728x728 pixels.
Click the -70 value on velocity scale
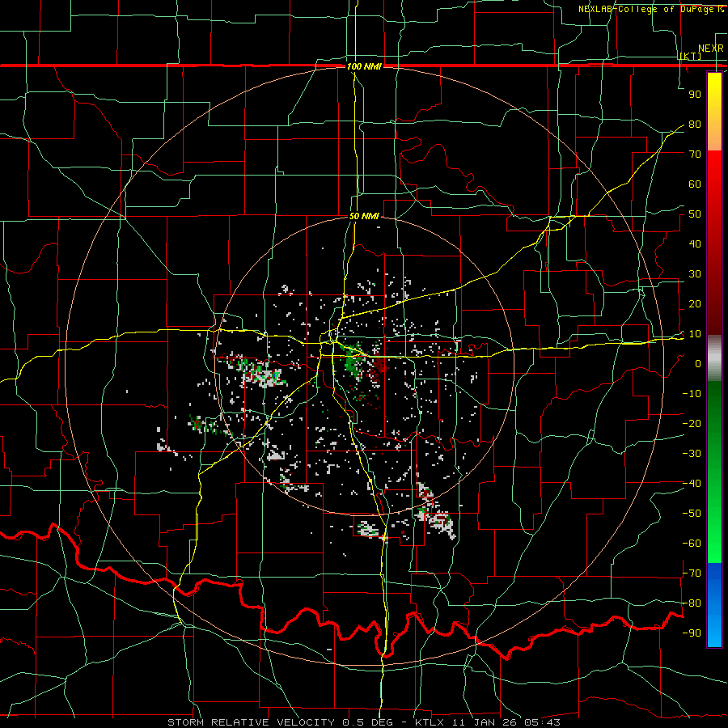pos(692,574)
